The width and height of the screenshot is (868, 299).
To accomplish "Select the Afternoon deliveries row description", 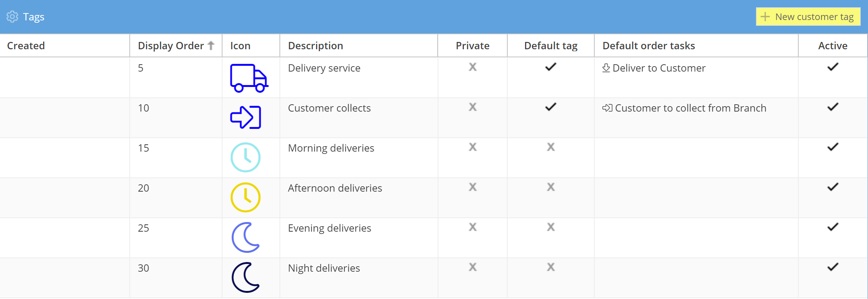I will [335, 188].
